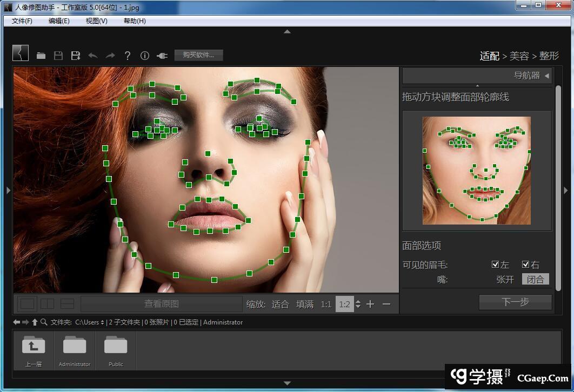The width and height of the screenshot is (574, 392).
Task: Open the 文件(F) menu
Action: pos(22,21)
